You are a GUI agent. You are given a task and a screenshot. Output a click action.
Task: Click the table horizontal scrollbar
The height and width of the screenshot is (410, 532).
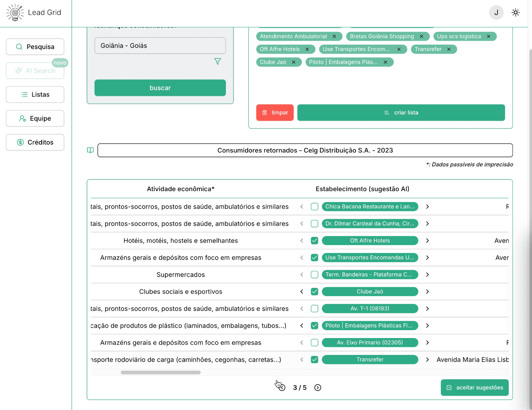(x=160, y=373)
